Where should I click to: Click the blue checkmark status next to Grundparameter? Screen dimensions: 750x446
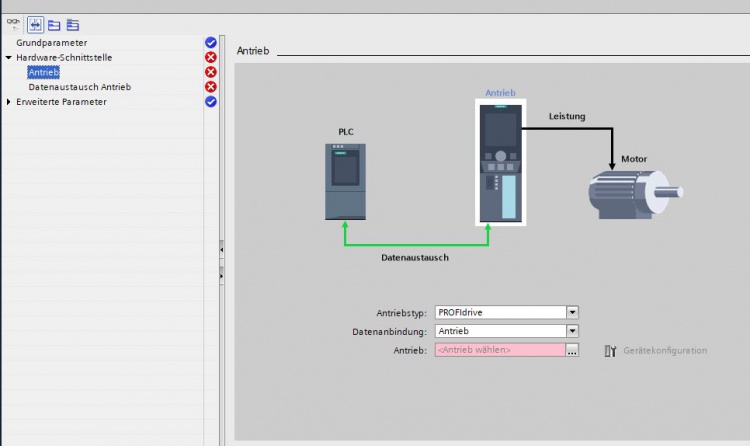211,43
